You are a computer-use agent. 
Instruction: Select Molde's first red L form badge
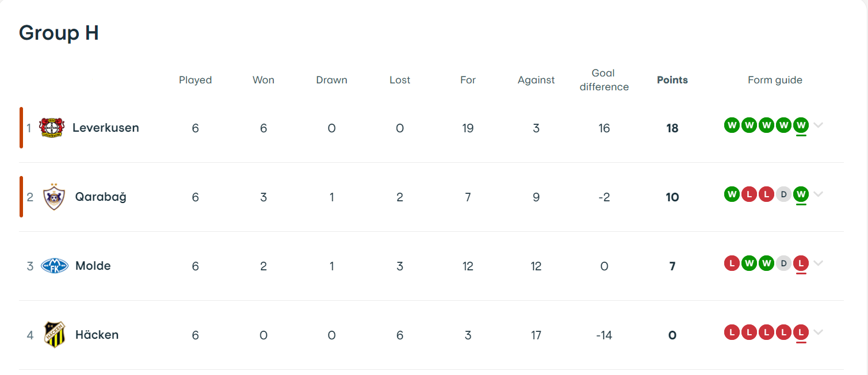tap(732, 263)
